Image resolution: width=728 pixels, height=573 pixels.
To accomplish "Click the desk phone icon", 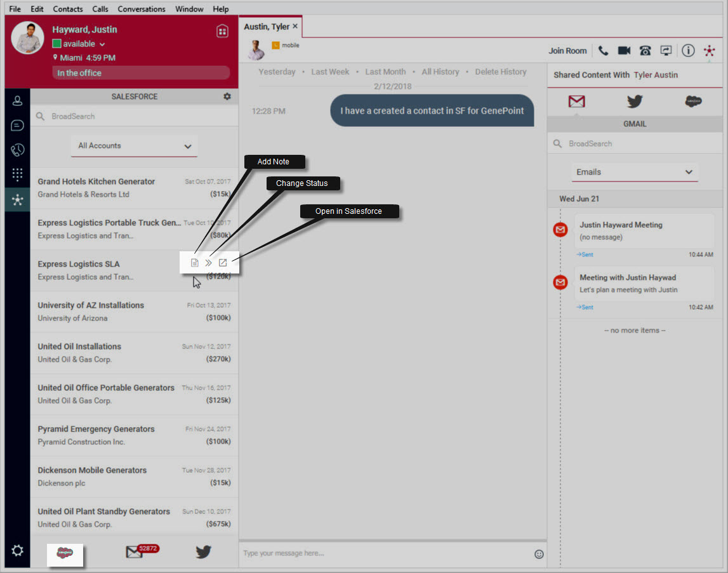I will click(x=645, y=51).
